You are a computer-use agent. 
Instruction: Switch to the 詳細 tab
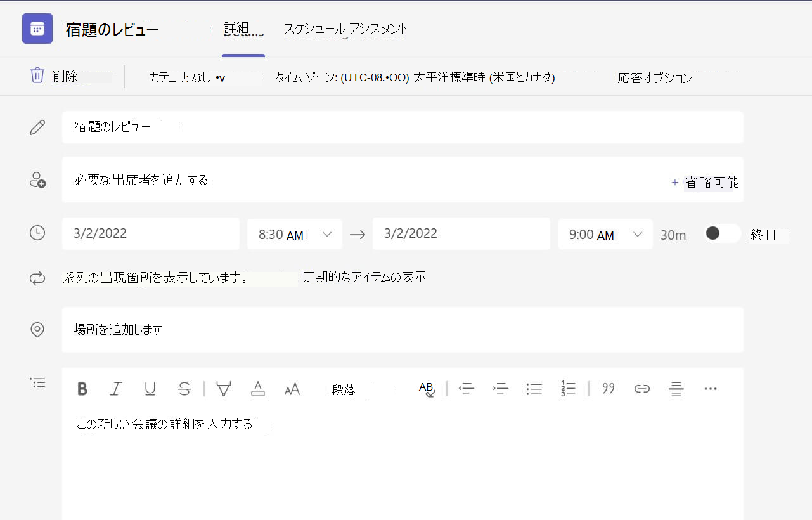click(x=243, y=29)
